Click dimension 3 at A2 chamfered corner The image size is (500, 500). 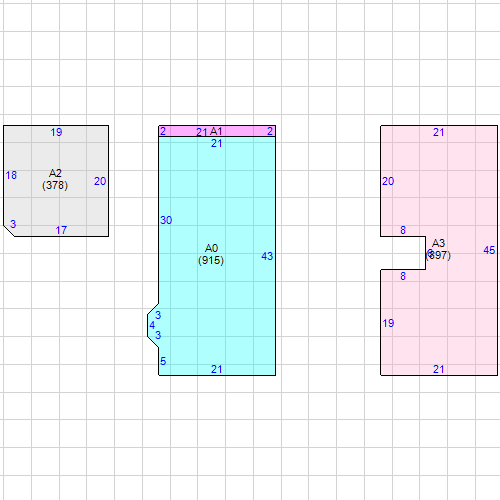[x=13, y=224]
